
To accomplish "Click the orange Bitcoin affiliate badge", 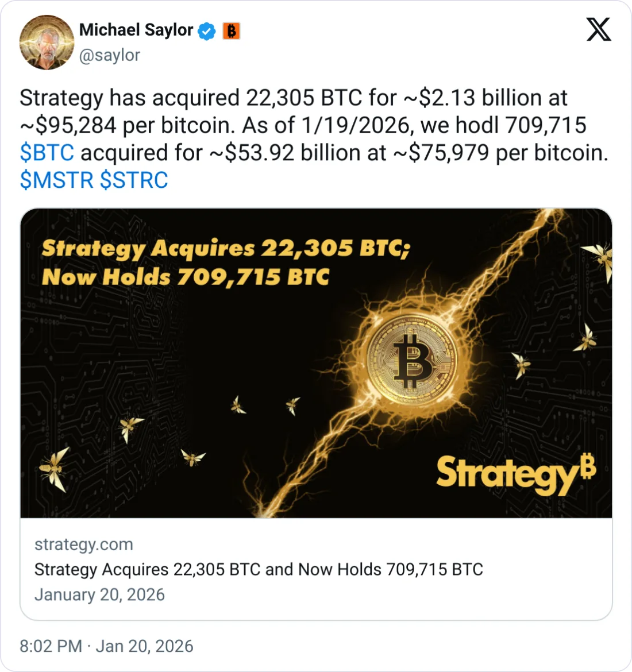I will [231, 31].
